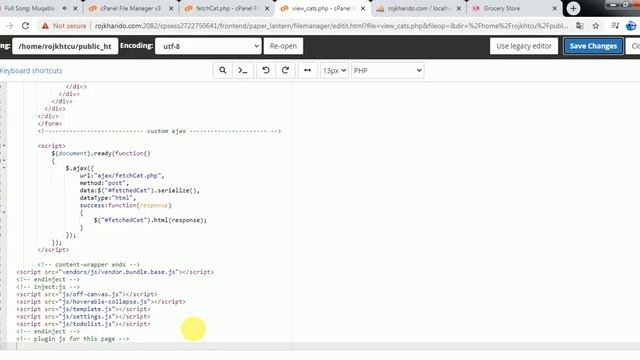Close the rojkharido.com localhost tab

tap(459, 8)
